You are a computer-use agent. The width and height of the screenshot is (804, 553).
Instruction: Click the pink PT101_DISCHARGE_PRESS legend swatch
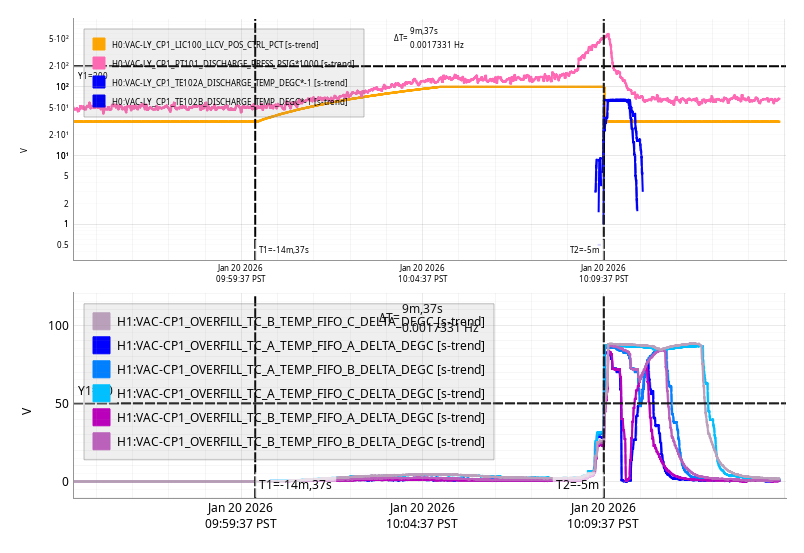(x=99, y=63)
